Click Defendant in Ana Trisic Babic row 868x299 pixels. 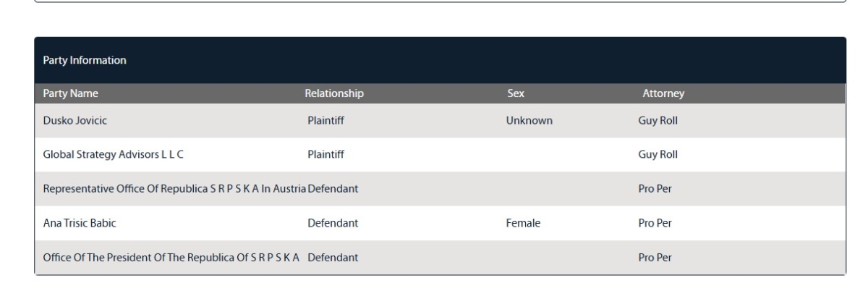click(x=332, y=224)
